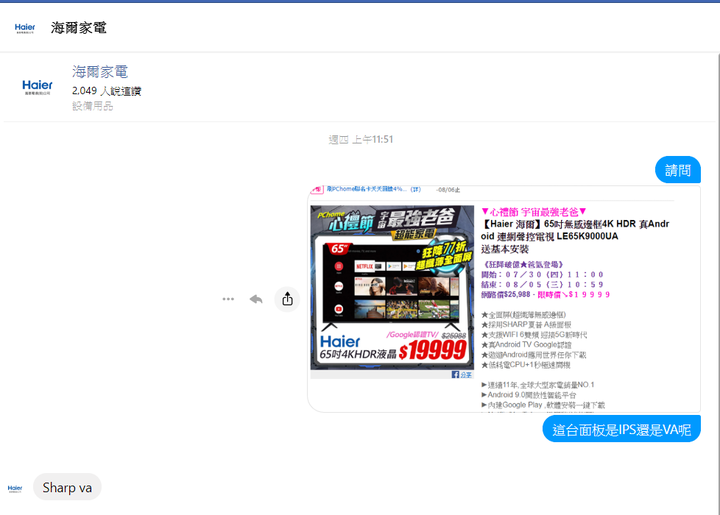This screenshot has width=720, height=515.
Task: Select the 請問 message bubble
Action: point(677,170)
